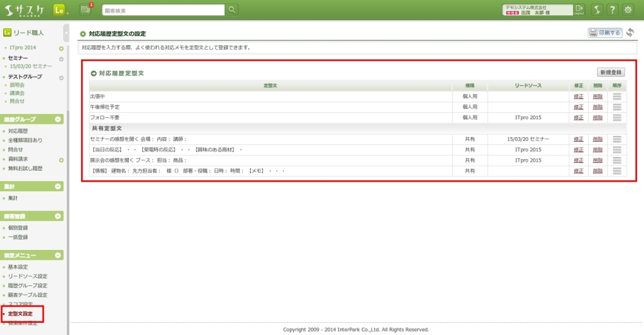Click the refresh arrows icon next to 印刷する
644x335 pixels.
pos(630,33)
